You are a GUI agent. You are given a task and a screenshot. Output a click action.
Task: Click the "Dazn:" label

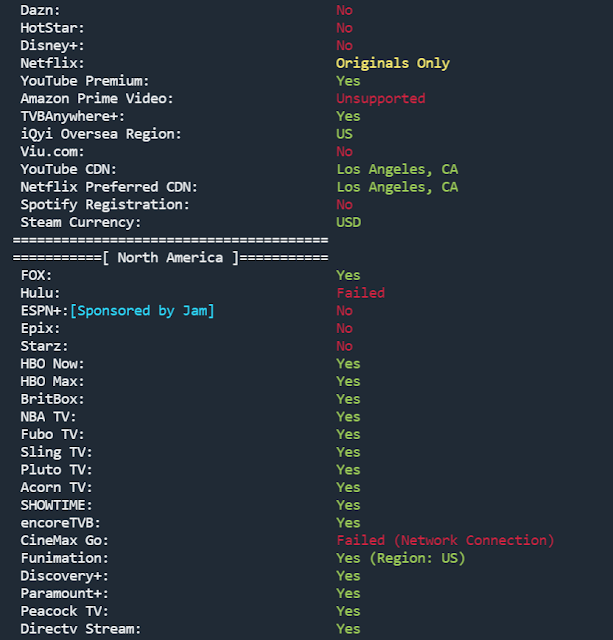click(41, 10)
